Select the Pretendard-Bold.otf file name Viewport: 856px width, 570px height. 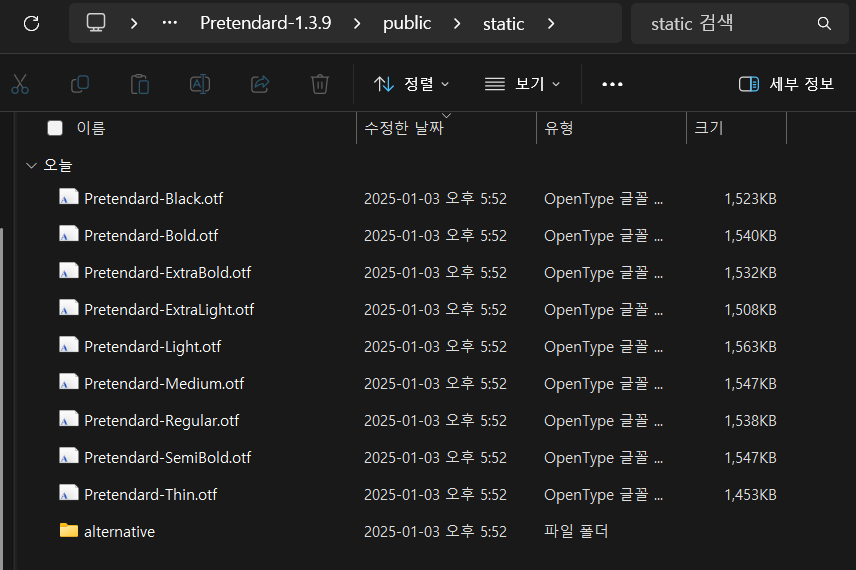tap(151, 236)
